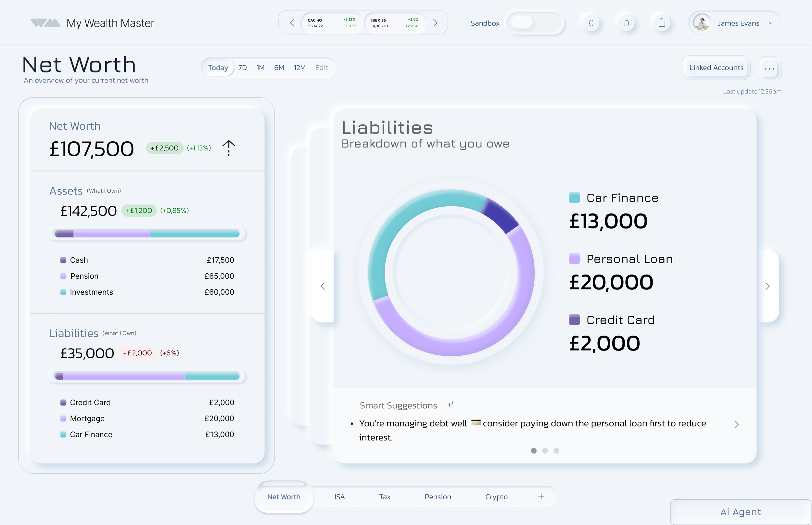Add new tab with plus icon
This screenshot has height=525, width=812.
tap(541, 496)
